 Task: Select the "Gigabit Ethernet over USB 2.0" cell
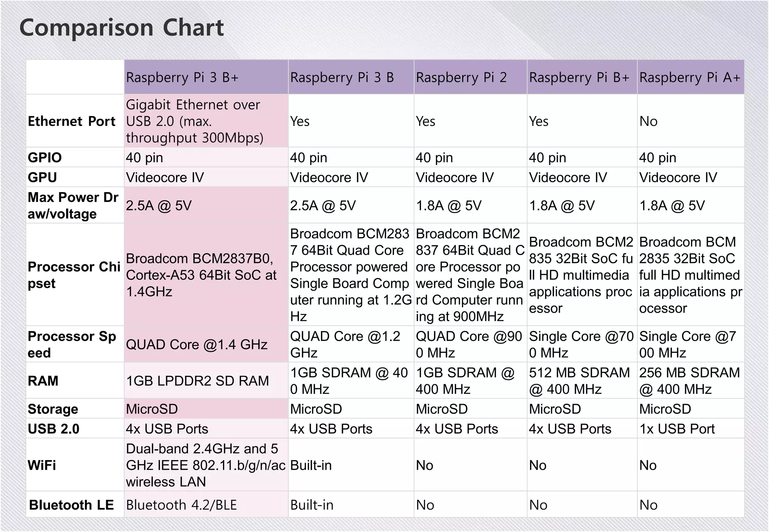(195, 121)
